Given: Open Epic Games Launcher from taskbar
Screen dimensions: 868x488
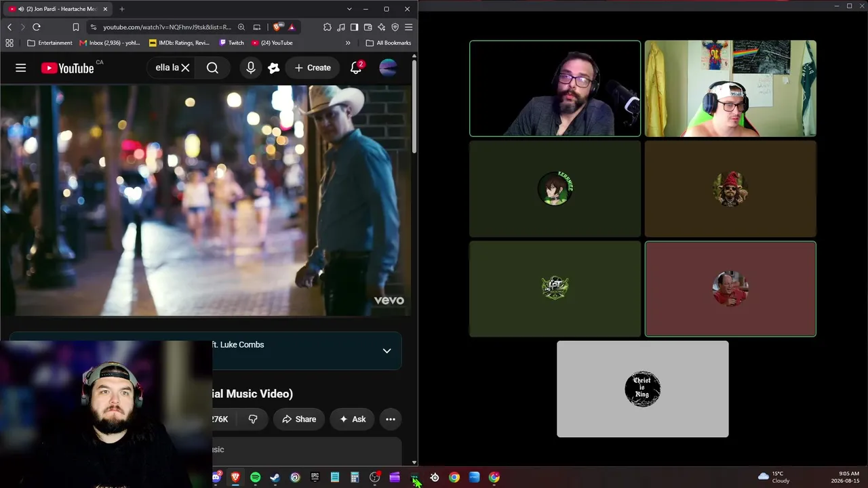Looking at the screenshot, I should 315,477.
